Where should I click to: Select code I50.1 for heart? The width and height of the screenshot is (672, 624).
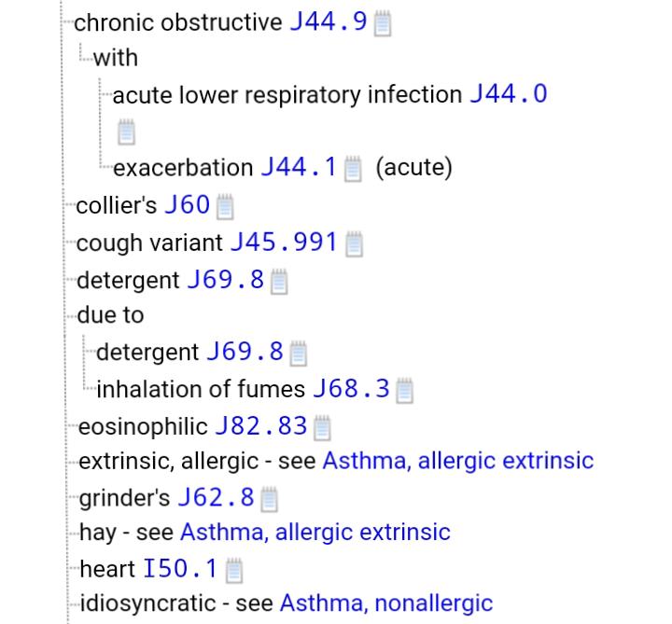(180, 568)
